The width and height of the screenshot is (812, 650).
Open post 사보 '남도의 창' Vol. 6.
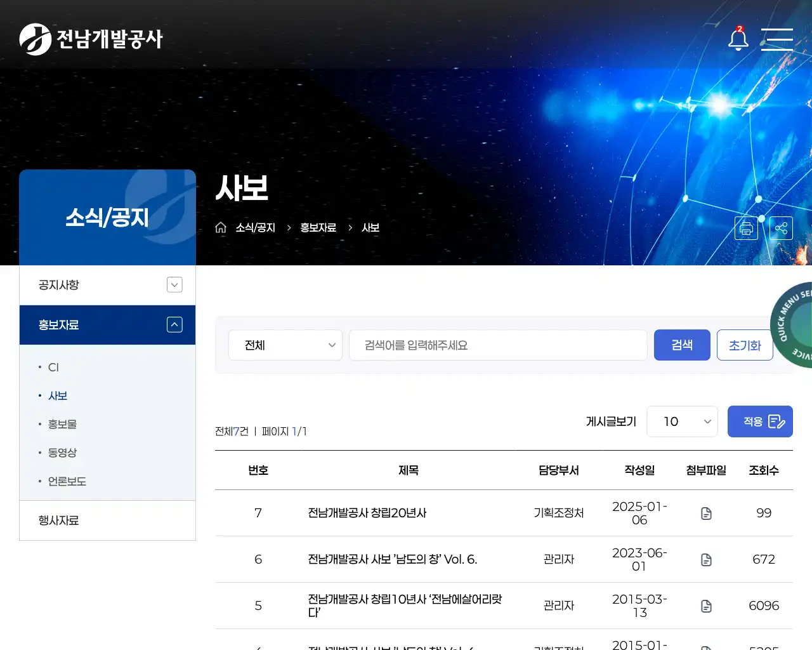[x=393, y=559]
